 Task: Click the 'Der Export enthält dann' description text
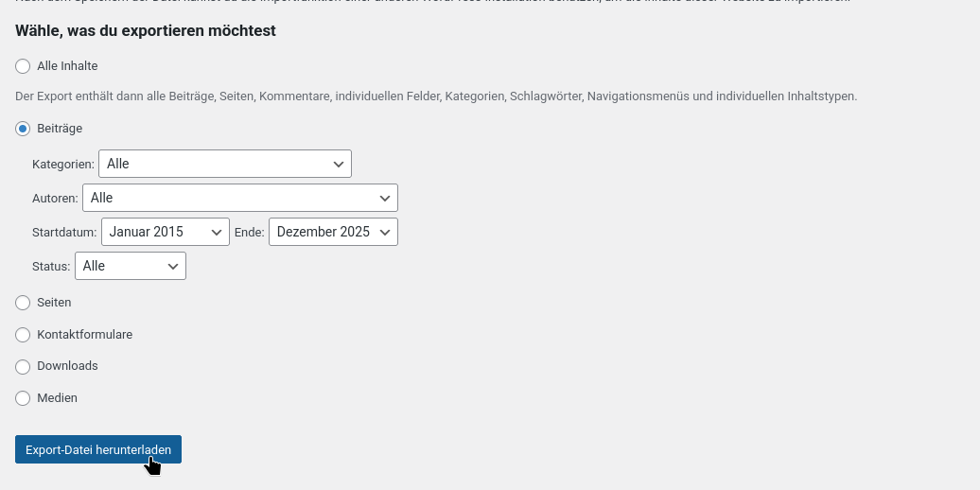tap(435, 96)
